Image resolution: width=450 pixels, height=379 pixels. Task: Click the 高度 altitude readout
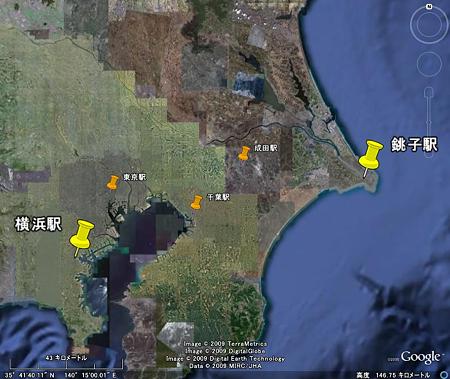(393, 375)
